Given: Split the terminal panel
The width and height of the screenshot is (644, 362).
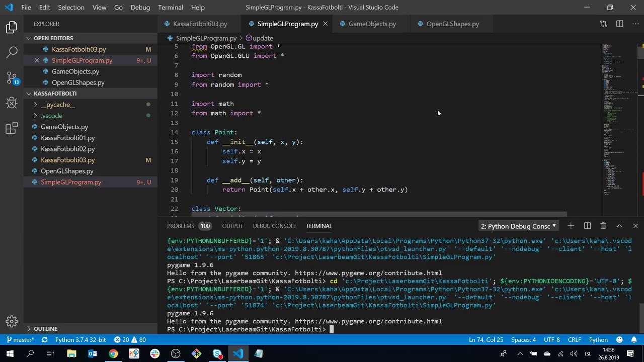Looking at the screenshot, I should point(587,226).
